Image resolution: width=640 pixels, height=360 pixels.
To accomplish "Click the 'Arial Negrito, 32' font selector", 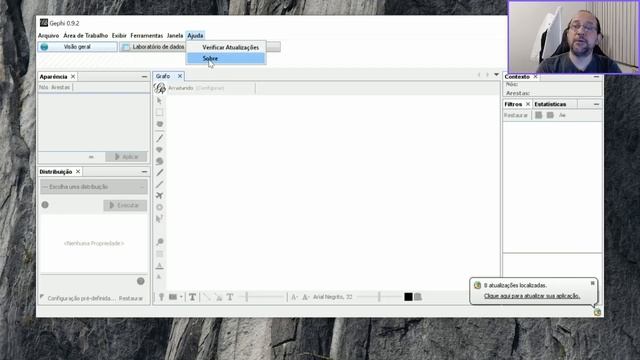I will pyautogui.click(x=332, y=297).
